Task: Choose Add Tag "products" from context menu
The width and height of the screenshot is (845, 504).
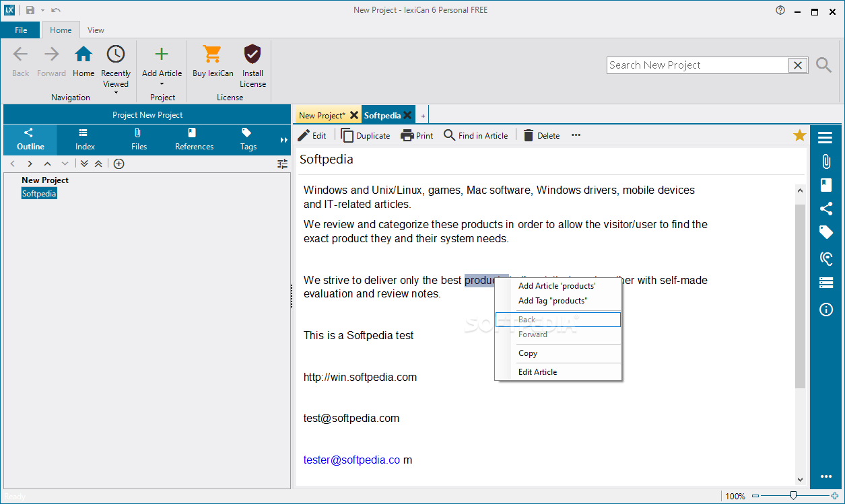Action: click(557, 301)
